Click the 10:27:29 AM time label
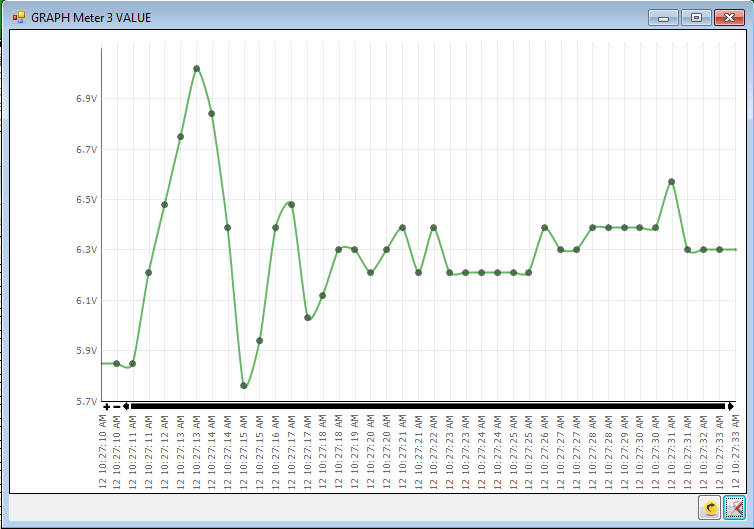Image resolution: width=754 pixels, height=529 pixels. point(624,452)
